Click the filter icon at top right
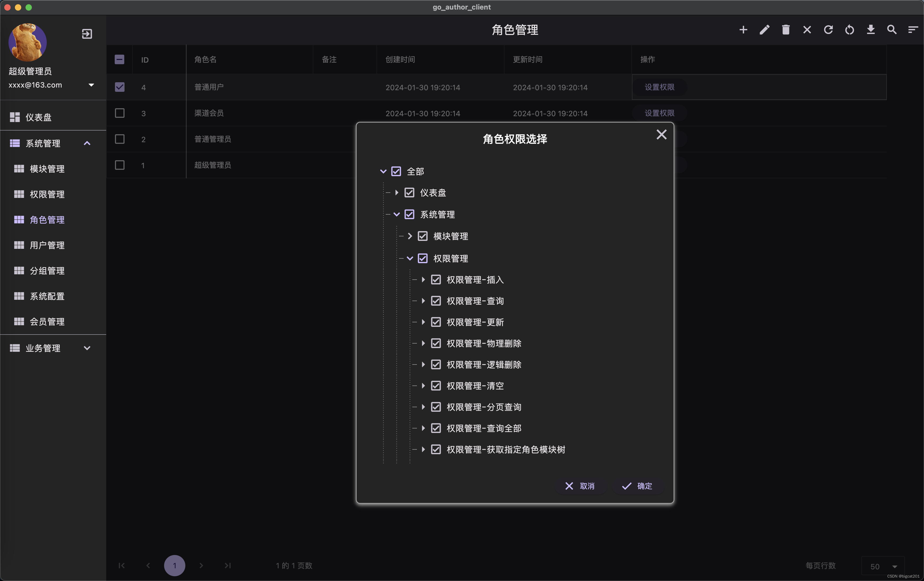The image size is (924, 581). (913, 29)
